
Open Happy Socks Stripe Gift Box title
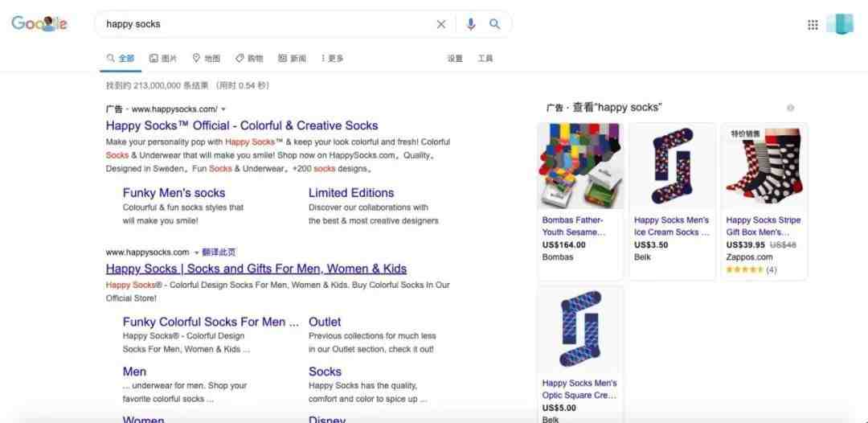coord(764,226)
